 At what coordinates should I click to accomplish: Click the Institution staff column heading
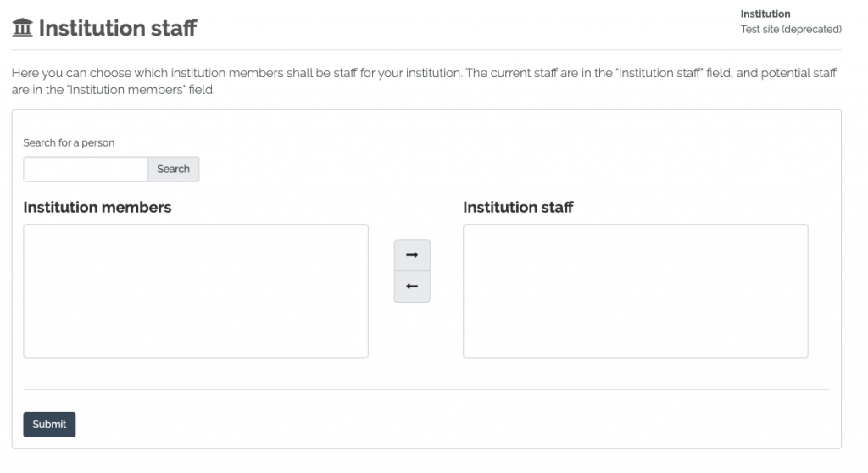[518, 208]
